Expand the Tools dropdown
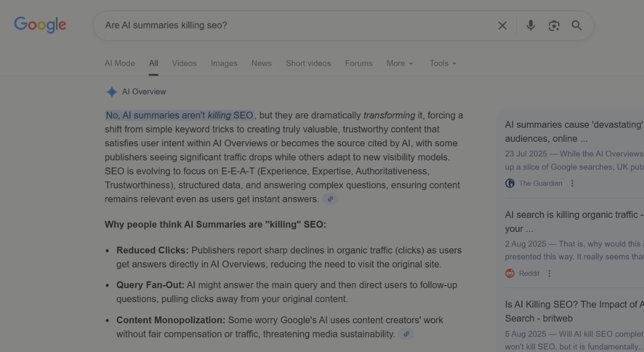644x352 pixels. 443,63
